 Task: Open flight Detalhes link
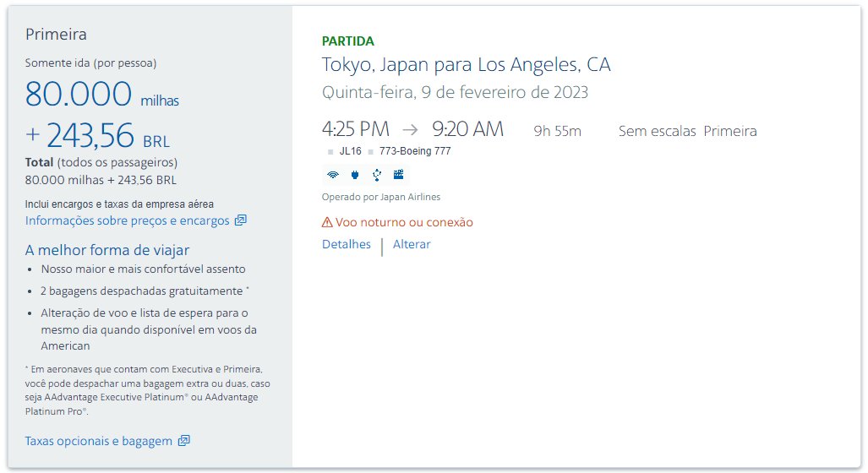[x=347, y=244]
